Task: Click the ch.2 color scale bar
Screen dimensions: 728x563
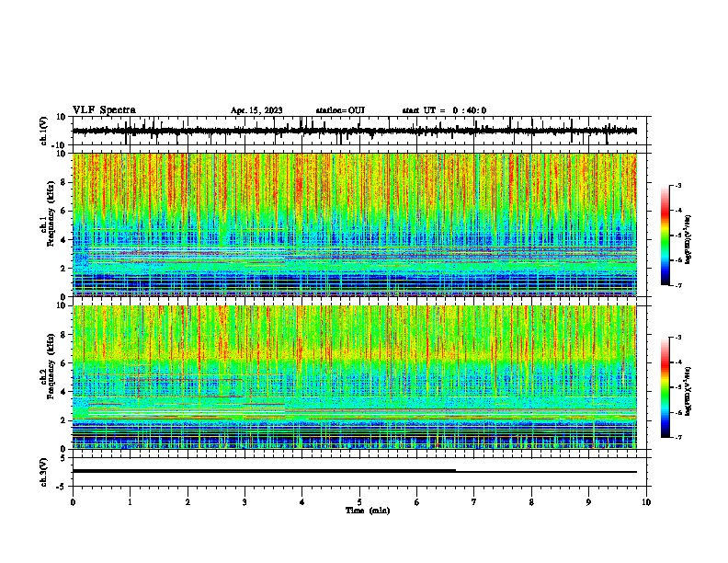Action: (665, 387)
